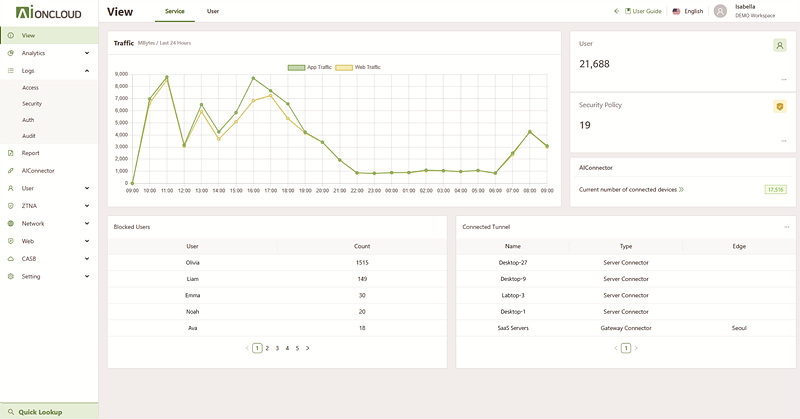Open Security under Logs
This screenshot has height=419, width=800.
click(32, 103)
